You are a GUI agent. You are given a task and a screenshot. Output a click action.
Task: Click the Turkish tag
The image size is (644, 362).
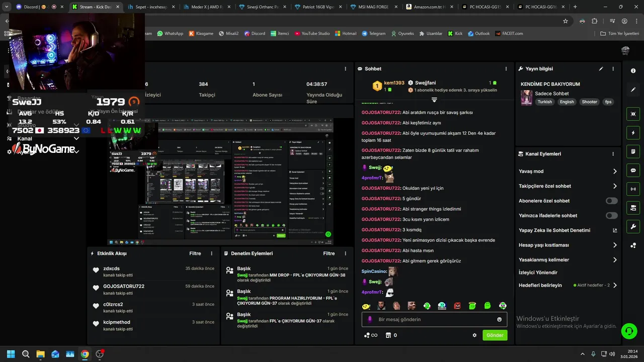click(x=544, y=102)
